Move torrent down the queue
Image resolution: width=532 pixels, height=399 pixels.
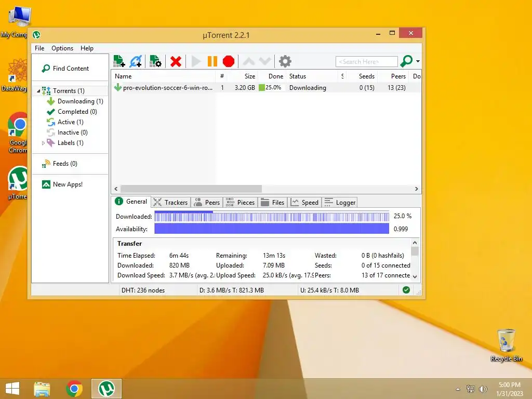(x=265, y=61)
